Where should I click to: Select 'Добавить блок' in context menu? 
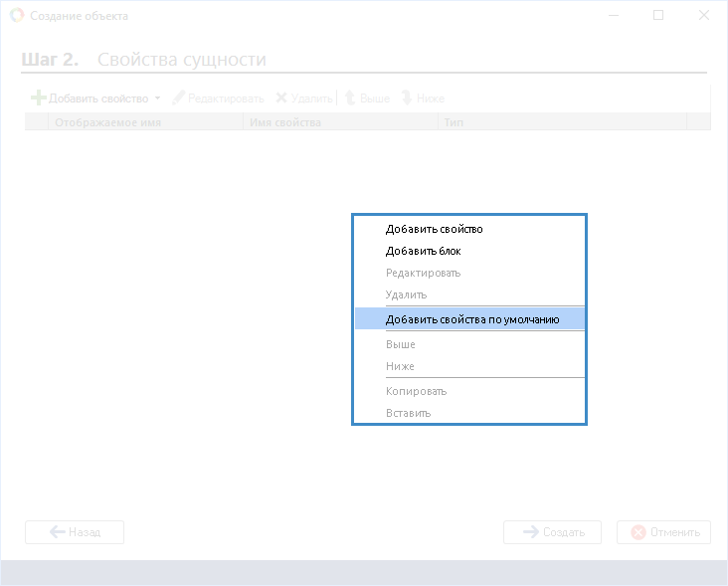click(x=423, y=251)
